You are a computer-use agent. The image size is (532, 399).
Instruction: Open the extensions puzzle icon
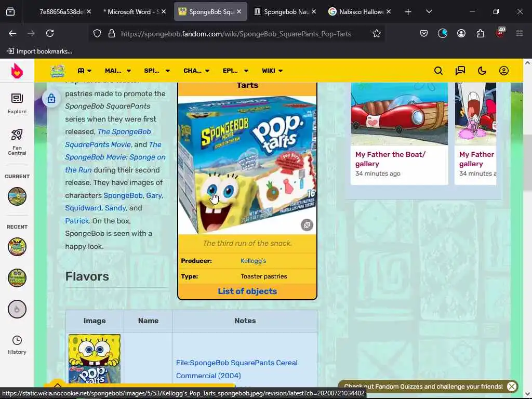(x=480, y=33)
